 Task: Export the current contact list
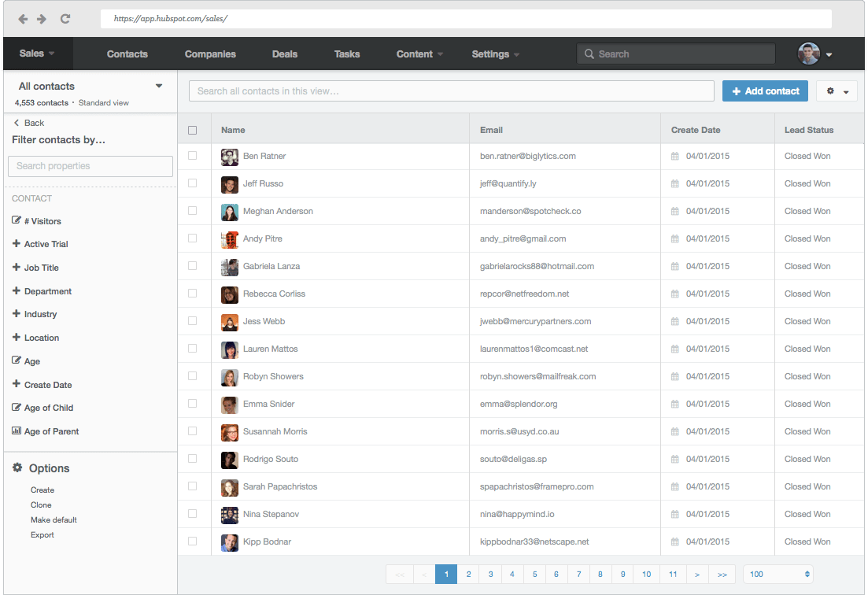42,534
